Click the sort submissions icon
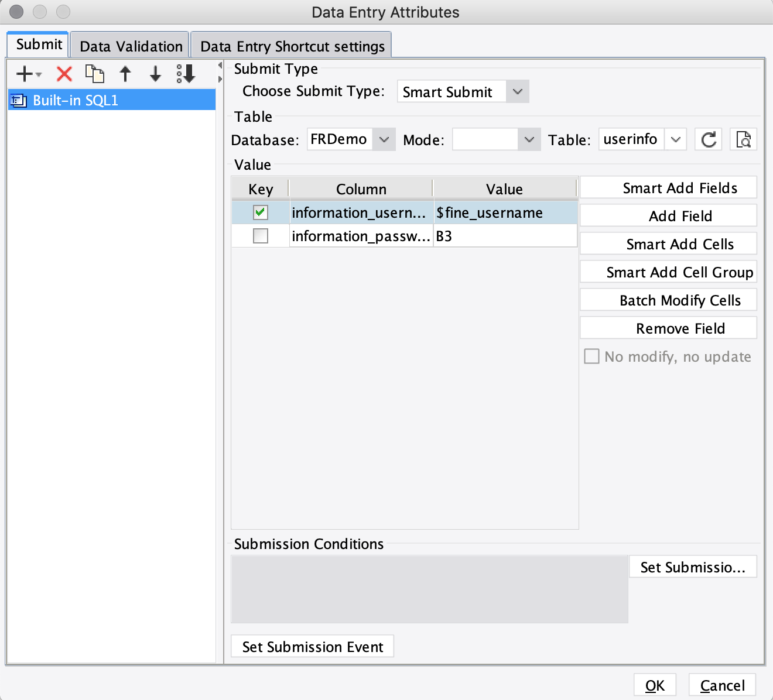The height and width of the screenshot is (700, 773). point(186,74)
